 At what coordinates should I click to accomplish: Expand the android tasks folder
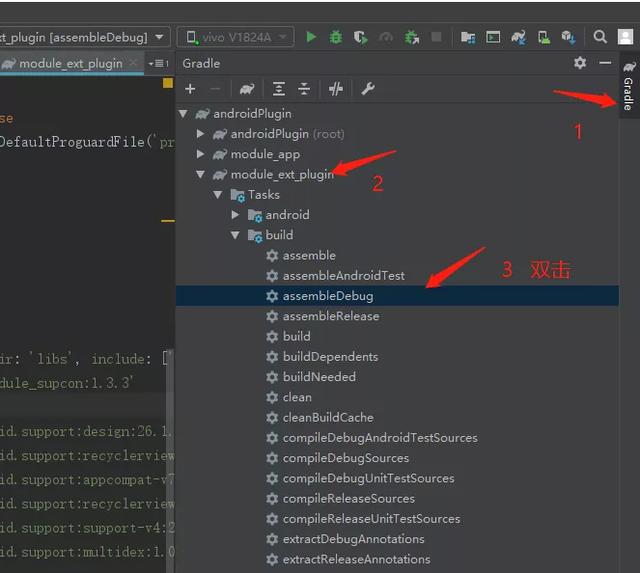235,215
